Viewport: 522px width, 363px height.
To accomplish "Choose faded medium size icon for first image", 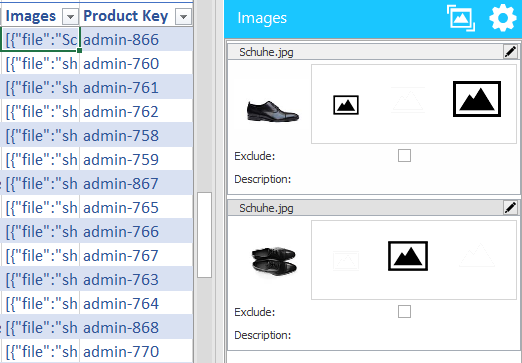I will point(408,100).
